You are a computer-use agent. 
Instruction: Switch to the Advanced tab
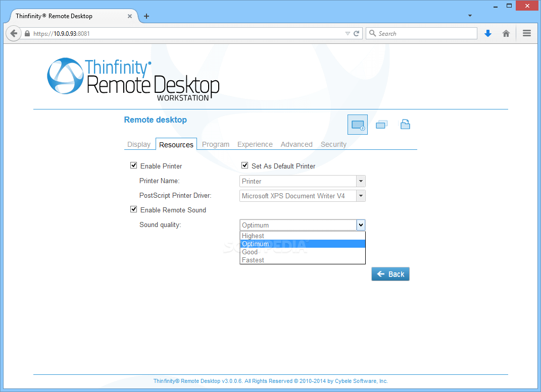click(297, 144)
